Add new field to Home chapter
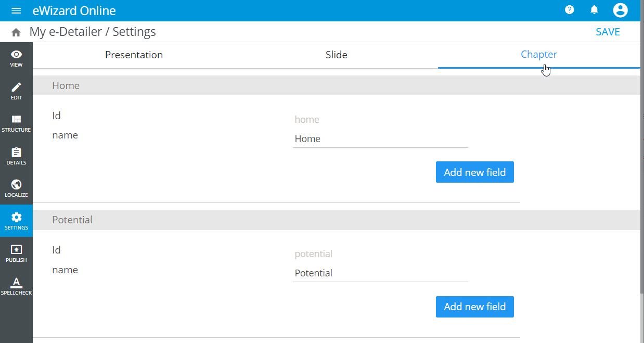 [474, 172]
